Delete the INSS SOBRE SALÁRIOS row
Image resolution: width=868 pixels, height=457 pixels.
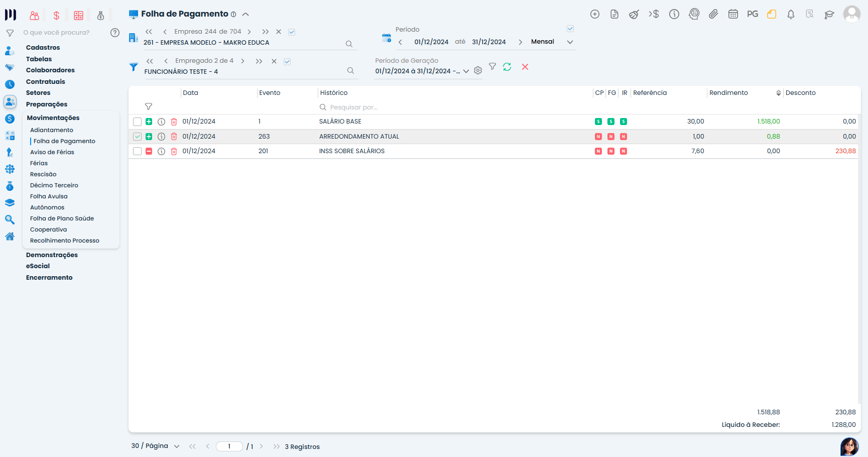(x=174, y=151)
